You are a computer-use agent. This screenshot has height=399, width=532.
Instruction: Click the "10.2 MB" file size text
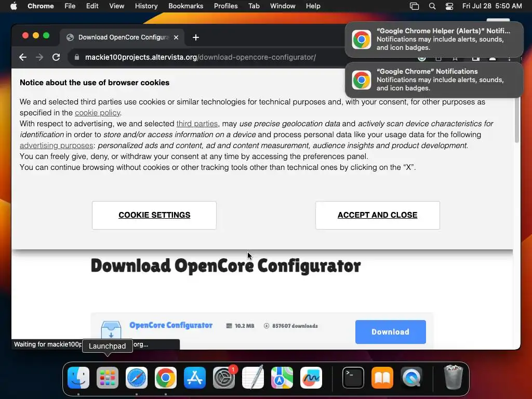tap(244, 326)
